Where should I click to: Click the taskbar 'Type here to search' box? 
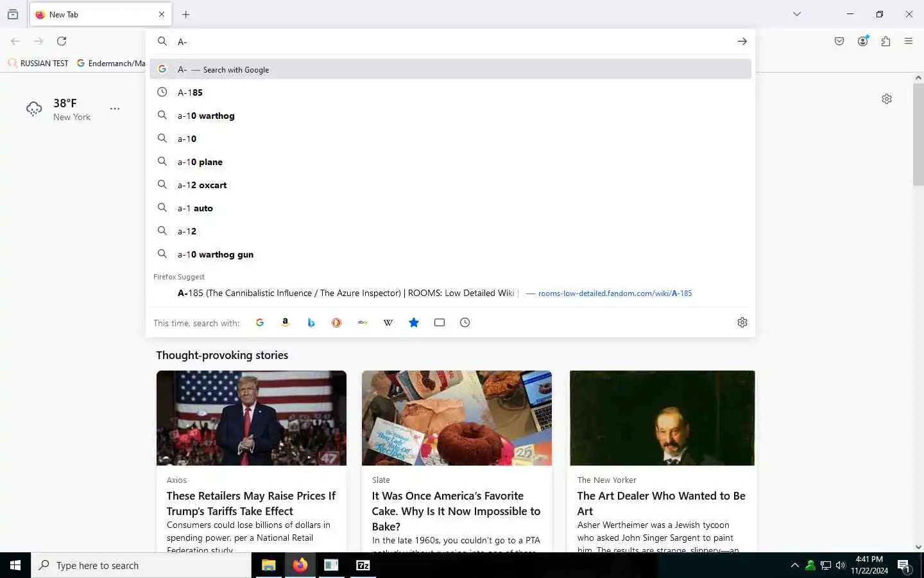(x=141, y=565)
